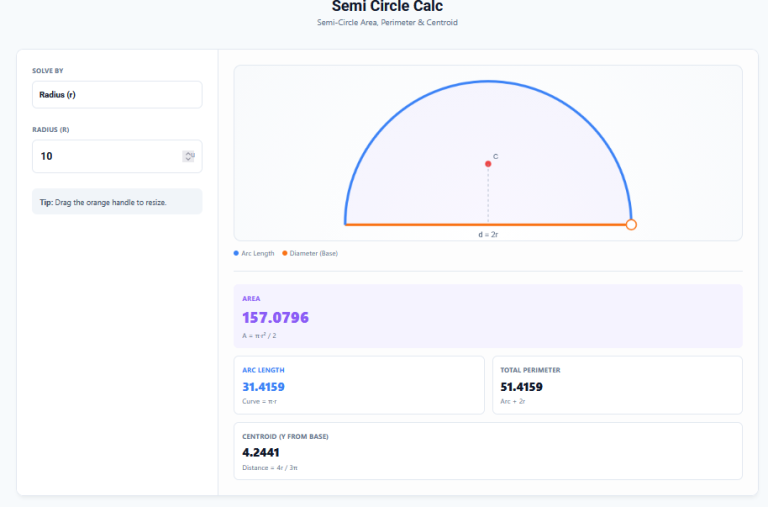Select the area value 157.0796
Viewport: 768px width, 507px height.
tap(275, 317)
